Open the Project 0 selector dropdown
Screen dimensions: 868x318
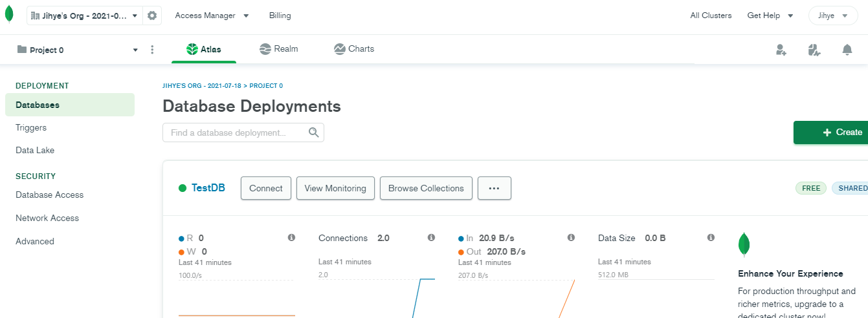(x=78, y=50)
